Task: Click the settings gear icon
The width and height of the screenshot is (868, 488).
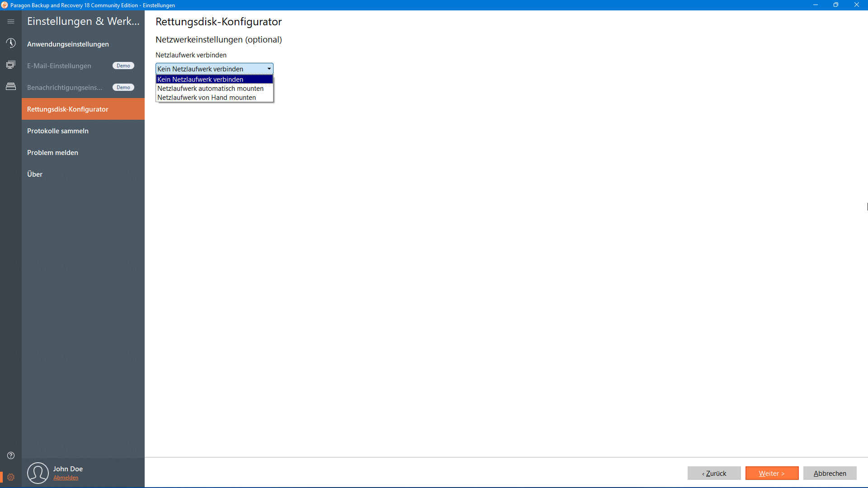Action: tap(11, 477)
